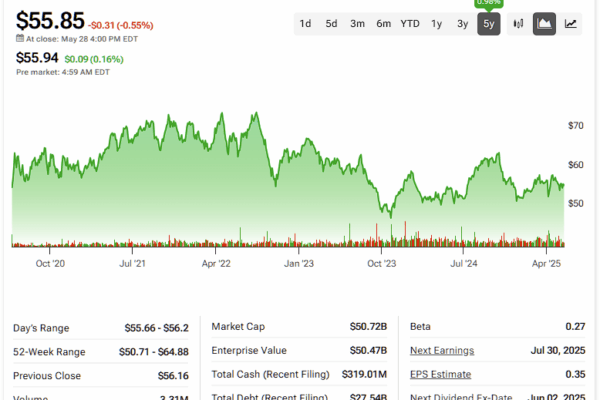This screenshot has height=400, width=600.
Task: Click the Beta label
Action: 420,327
